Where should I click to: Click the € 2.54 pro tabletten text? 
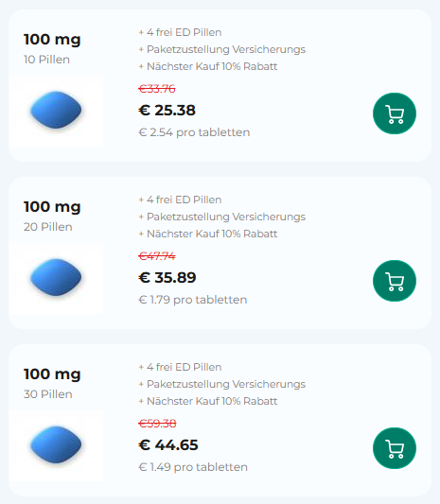(x=194, y=132)
